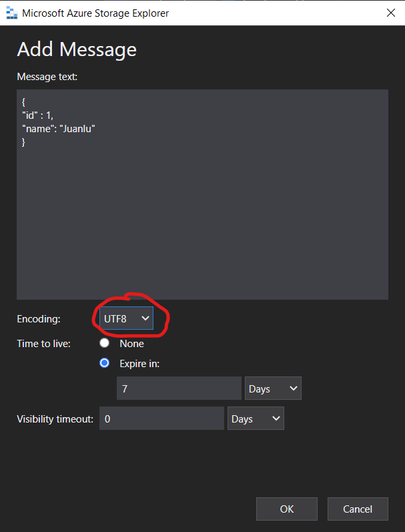Click the Cancel button
Image resolution: width=405 pixels, height=532 pixels.
click(x=358, y=509)
